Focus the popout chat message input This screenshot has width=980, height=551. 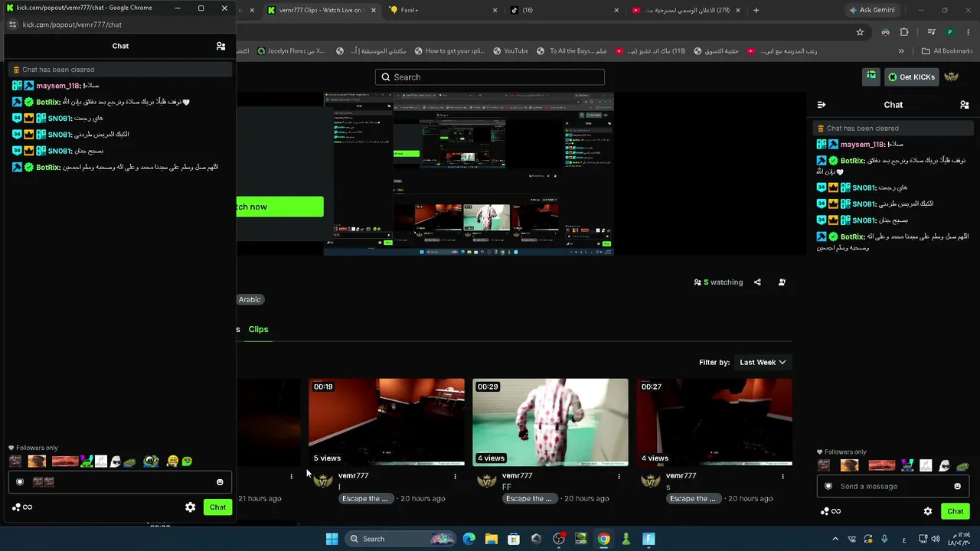(119, 482)
